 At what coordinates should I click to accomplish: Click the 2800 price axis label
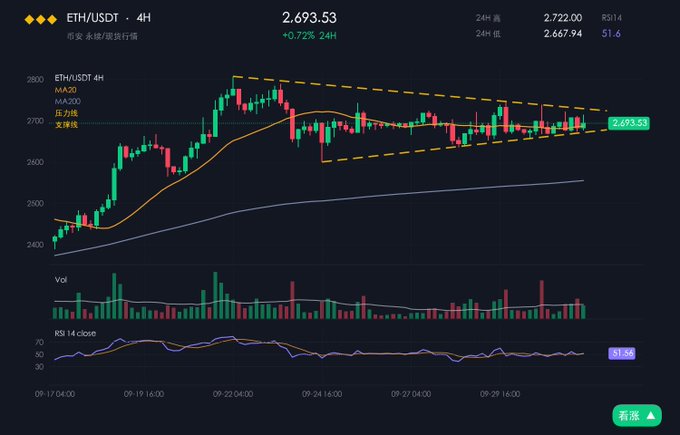[x=36, y=80]
